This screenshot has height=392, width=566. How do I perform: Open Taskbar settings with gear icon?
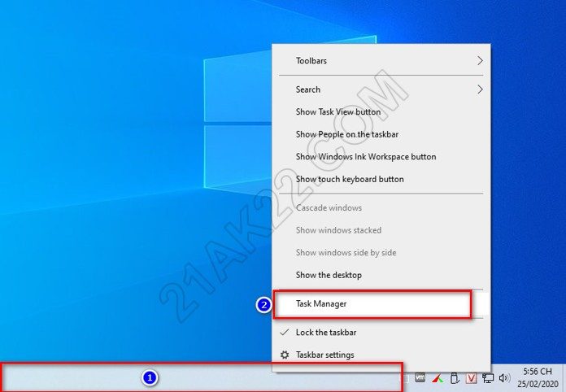[381, 355]
